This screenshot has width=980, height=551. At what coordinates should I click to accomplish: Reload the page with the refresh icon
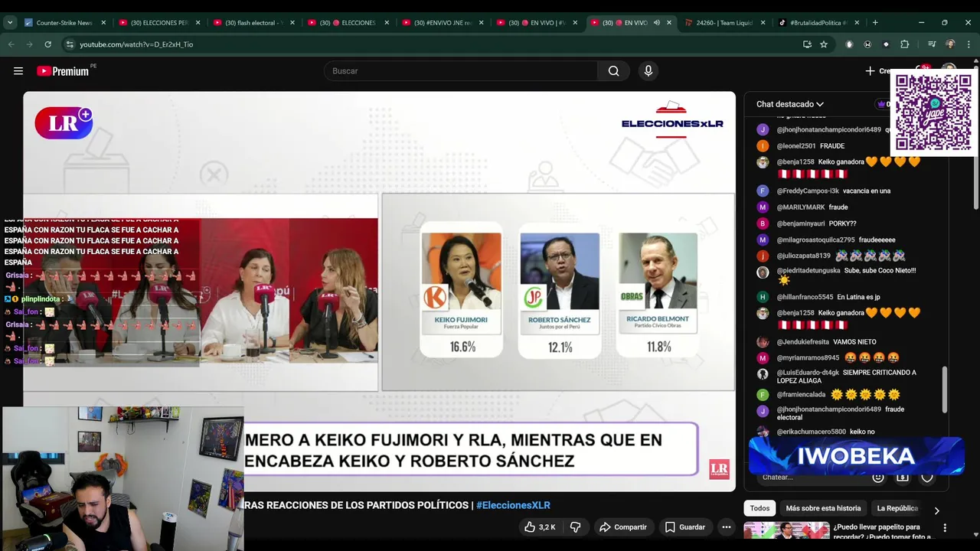(x=47, y=44)
